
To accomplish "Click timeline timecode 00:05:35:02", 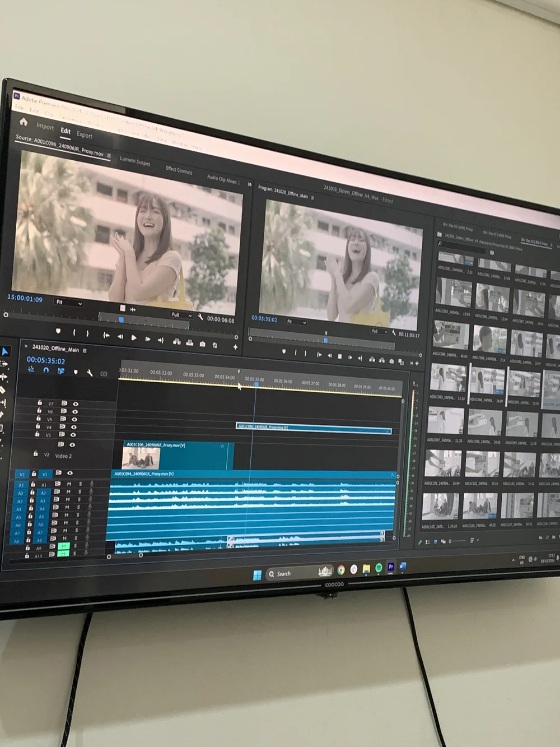I will [x=46, y=360].
